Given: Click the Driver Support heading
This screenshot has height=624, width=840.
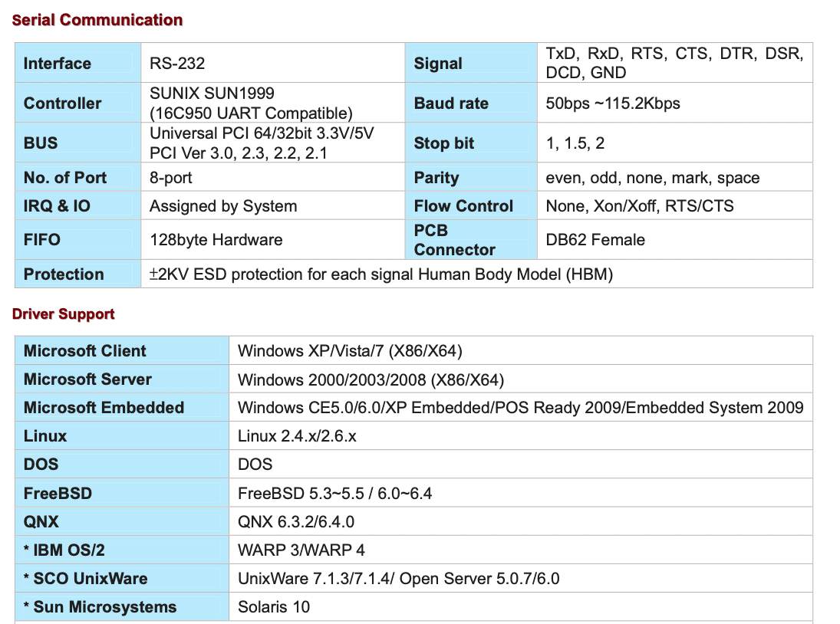Looking at the screenshot, I should (64, 314).
